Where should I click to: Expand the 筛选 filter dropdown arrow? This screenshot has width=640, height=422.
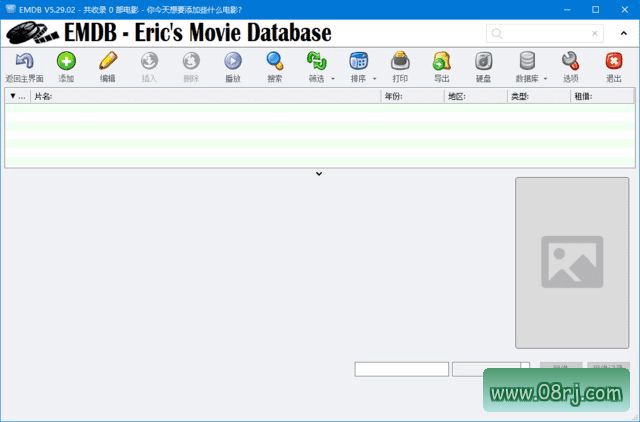click(333, 79)
